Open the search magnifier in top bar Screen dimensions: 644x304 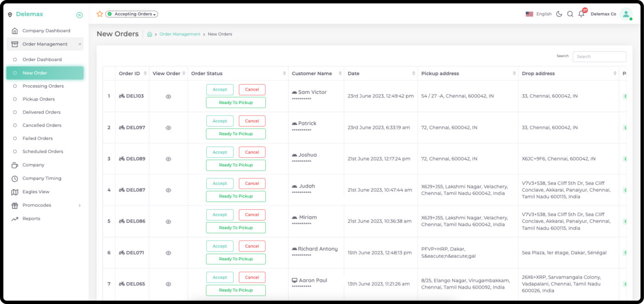570,14
